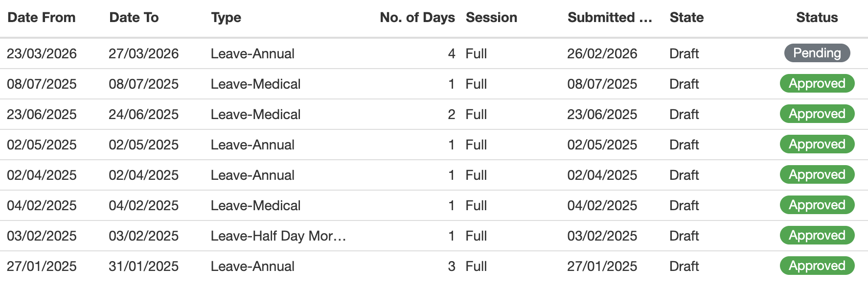Image resolution: width=868 pixels, height=293 pixels.
Task: Select the 31/01/2025 Date To cell
Action: tap(143, 266)
